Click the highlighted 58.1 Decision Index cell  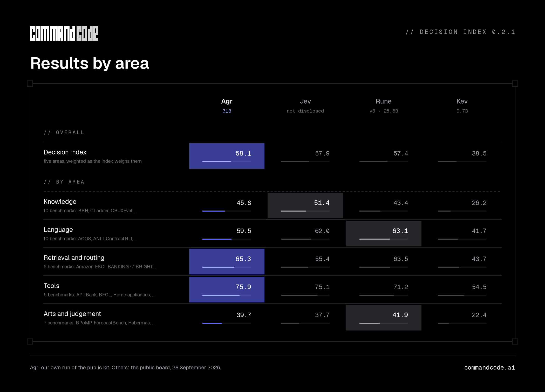point(227,156)
